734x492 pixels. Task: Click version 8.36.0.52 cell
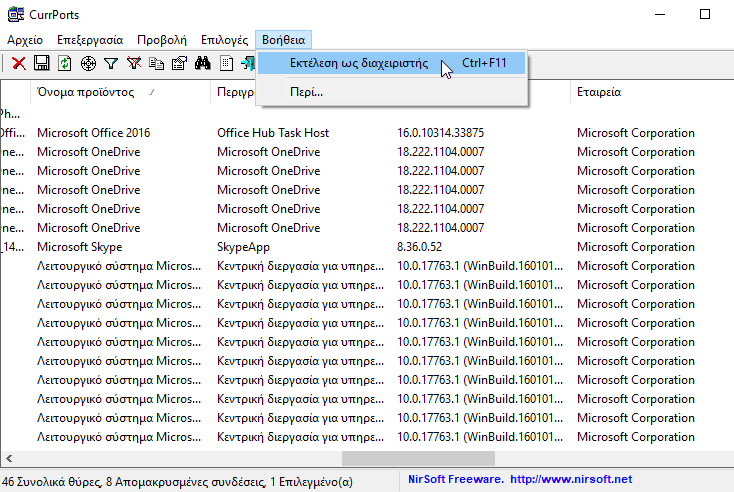pos(419,247)
